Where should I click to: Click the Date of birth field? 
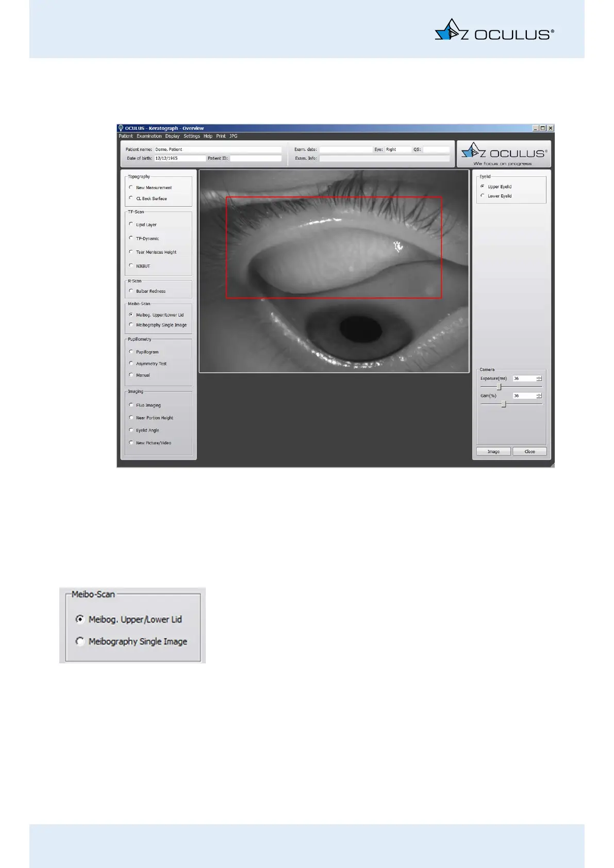180,158
